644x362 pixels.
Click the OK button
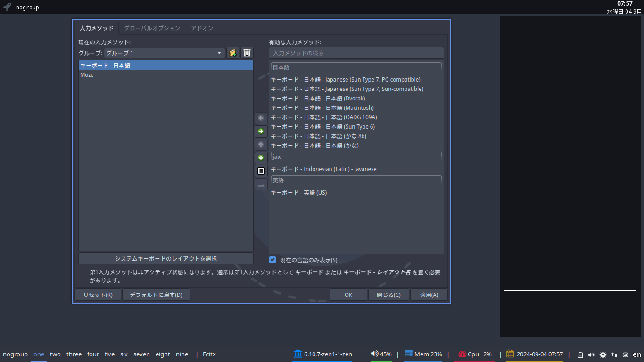click(348, 295)
